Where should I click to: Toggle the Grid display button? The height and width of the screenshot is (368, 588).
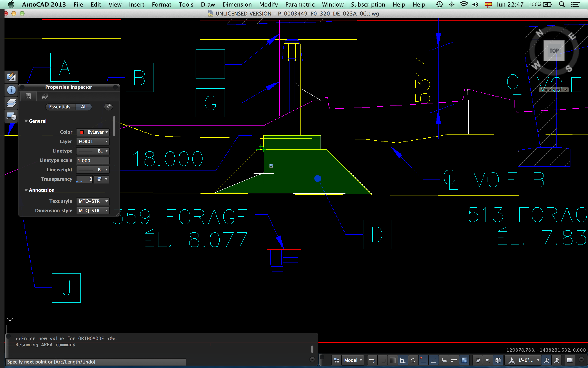click(393, 360)
